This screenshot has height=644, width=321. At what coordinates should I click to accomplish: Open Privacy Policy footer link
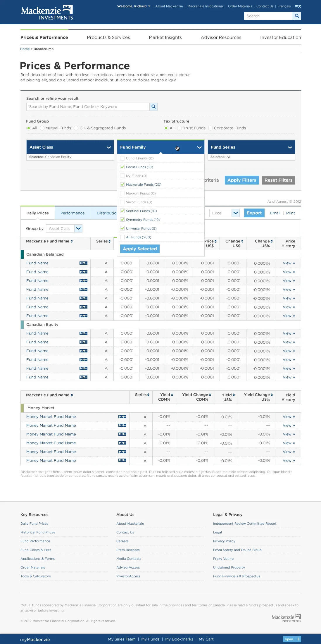(x=224, y=541)
